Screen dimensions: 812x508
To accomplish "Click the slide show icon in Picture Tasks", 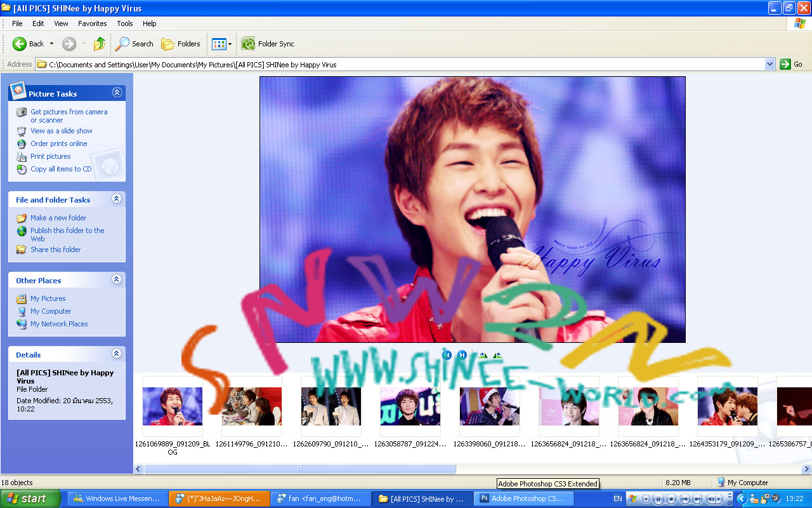I will coord(22,131).
